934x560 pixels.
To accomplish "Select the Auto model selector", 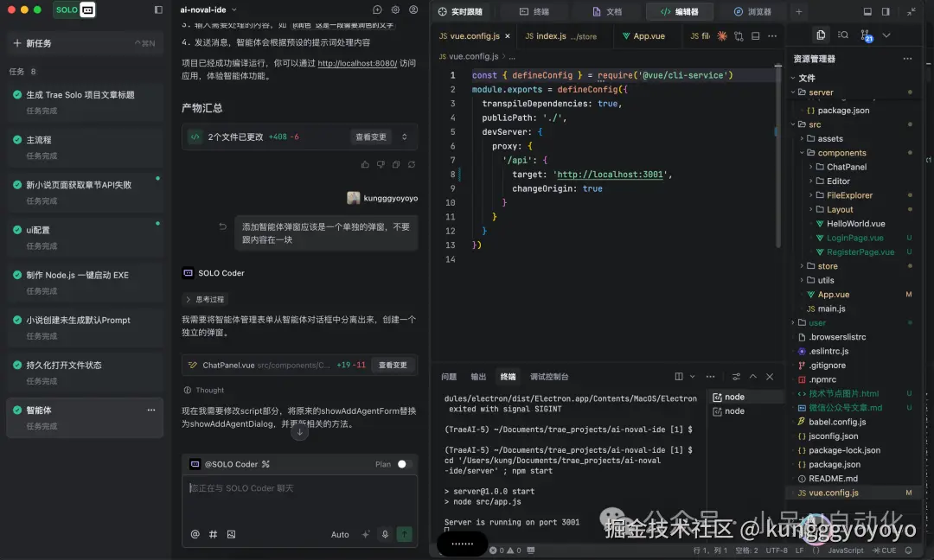I will (340, 534).
